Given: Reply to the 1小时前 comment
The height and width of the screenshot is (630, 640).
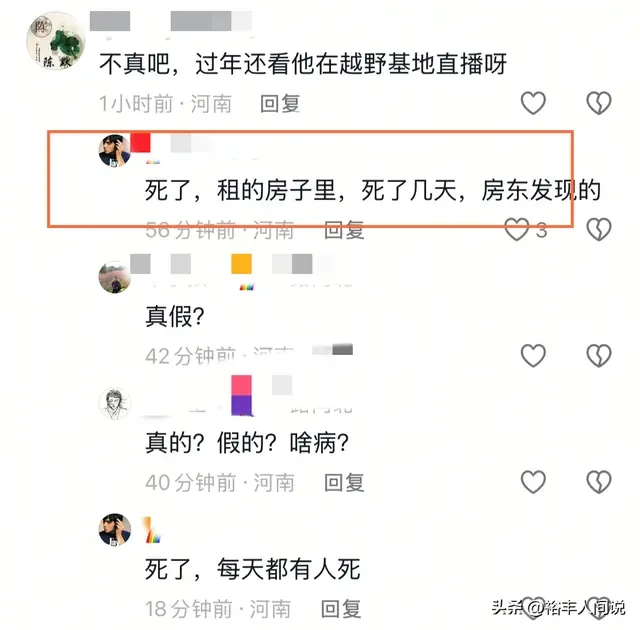Looking at the screenshot, I should pyautogui.click(x=280, y=104).
